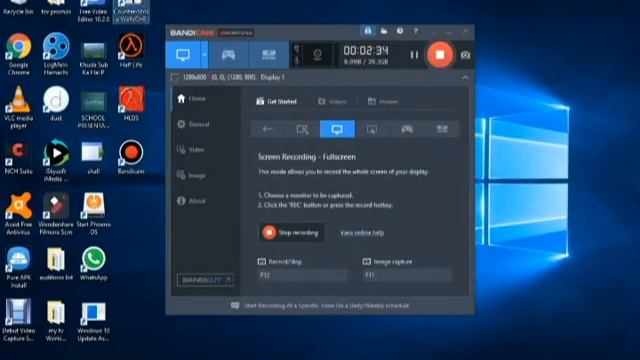Screen dimensions: 640x360
Task: Open the Home section in sidebar
Action: 192,98
